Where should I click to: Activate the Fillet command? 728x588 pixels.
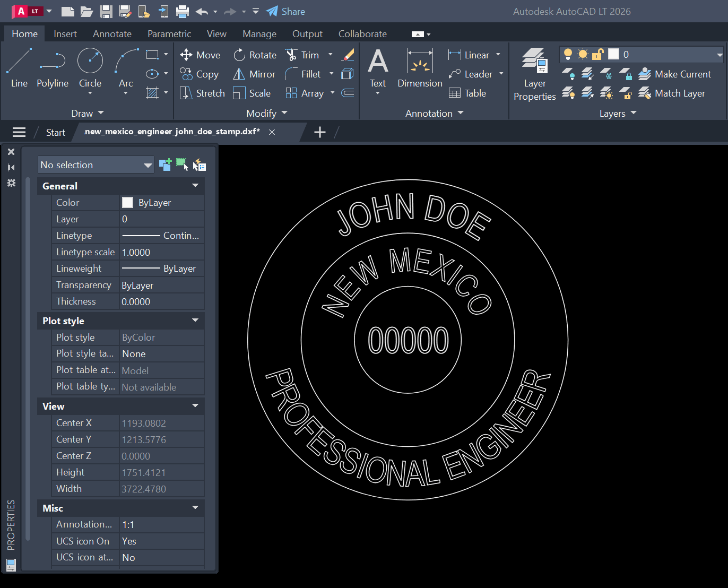click(x=303, y=74)
